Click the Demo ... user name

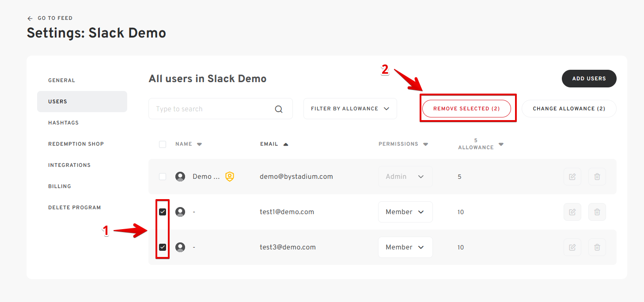point(206,177)
